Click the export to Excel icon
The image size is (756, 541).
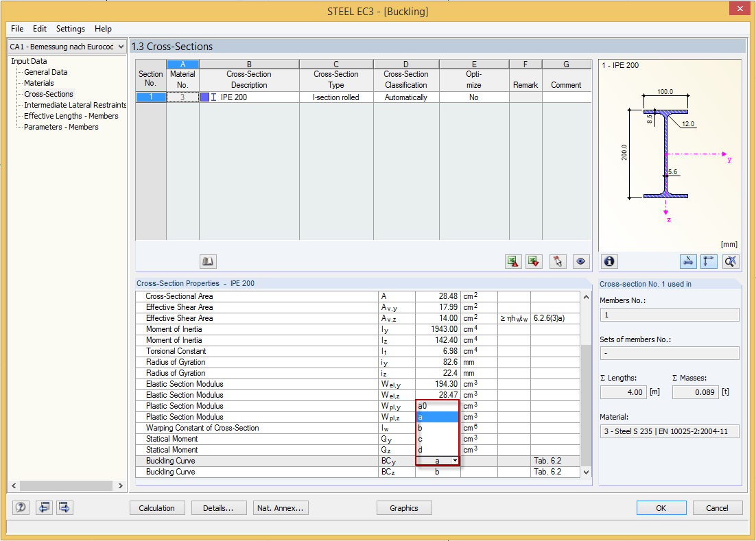coord(513,261)
